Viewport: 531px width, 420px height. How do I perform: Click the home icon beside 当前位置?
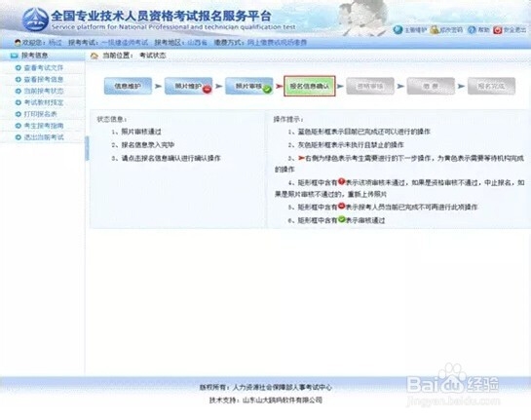point(95,56)
